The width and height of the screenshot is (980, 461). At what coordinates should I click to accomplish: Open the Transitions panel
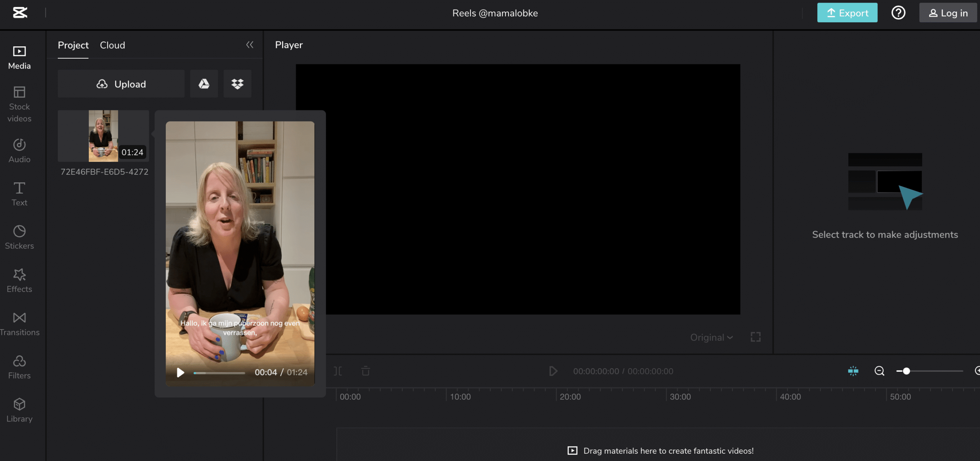[x=19, y=324]
